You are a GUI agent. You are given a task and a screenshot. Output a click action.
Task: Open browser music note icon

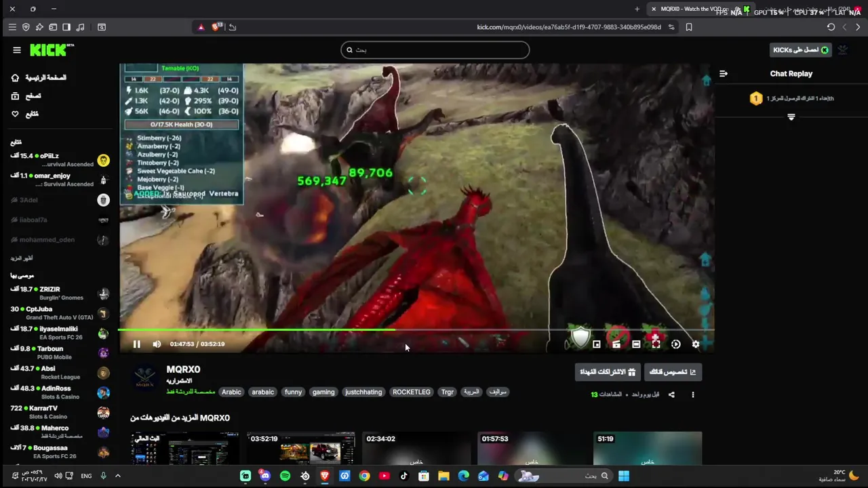click(x=81, y=27)
